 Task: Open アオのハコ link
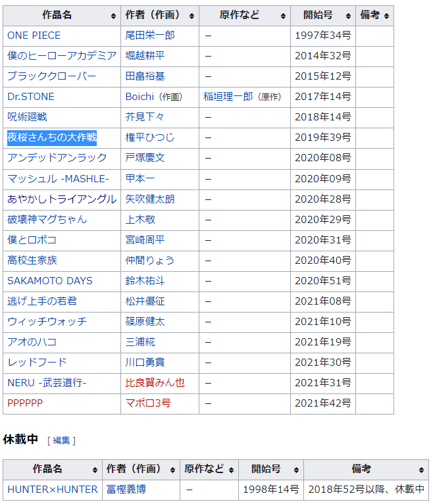coord(32,342)
